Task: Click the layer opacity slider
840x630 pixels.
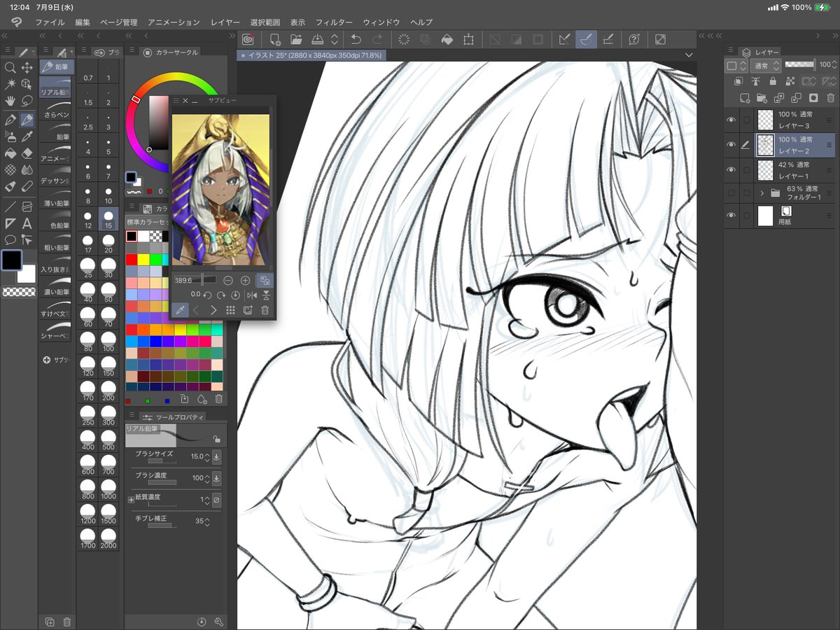Action: click(800, 65)
